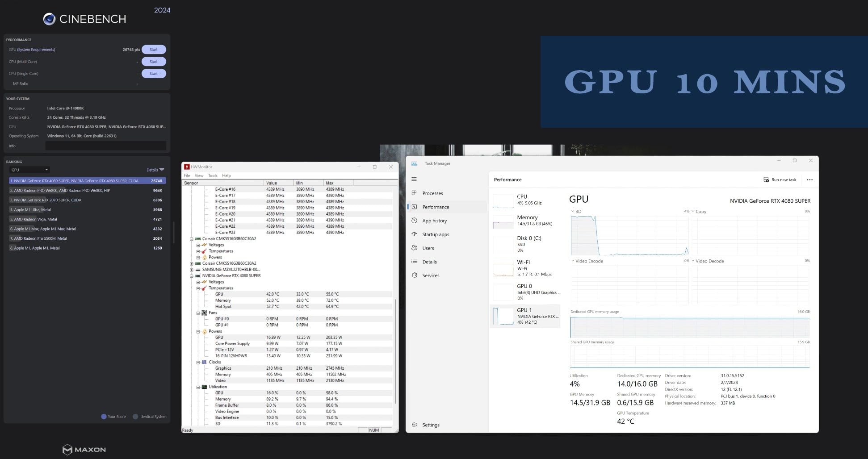Image resolution: width=868 pixels, height=459 pixels.
Task: Start the CPU Multi Core test
Action: 154,62
